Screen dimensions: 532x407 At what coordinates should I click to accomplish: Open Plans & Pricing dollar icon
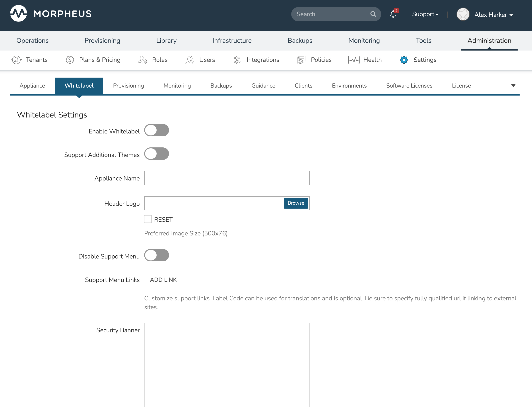pyautogui.click(x=70, y=60)
